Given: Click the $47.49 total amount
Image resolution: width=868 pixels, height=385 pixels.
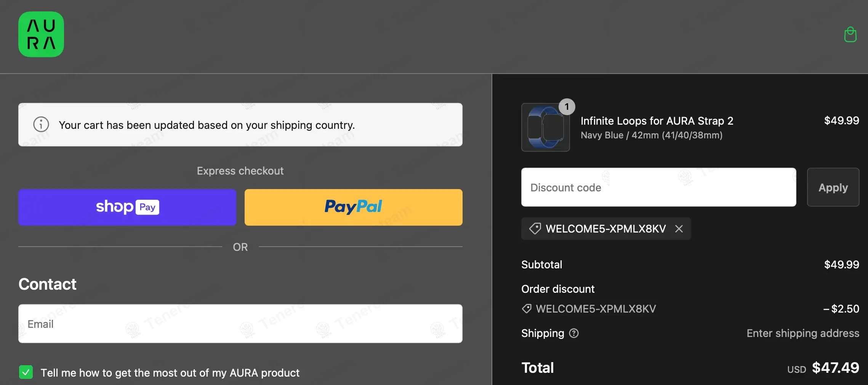Looking at the screenshot, I should [x=835, y=368].
